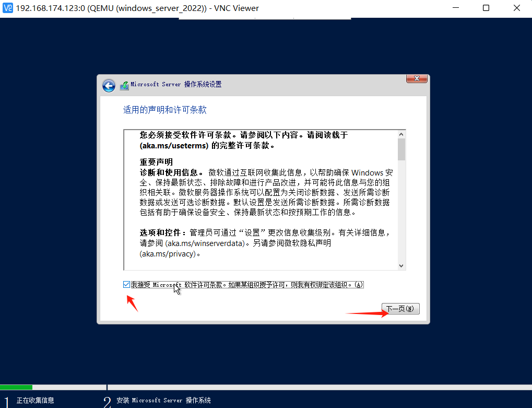Click the blue back arrow button
The width and height of the screenshot is (532, 408).
point(109,86)
